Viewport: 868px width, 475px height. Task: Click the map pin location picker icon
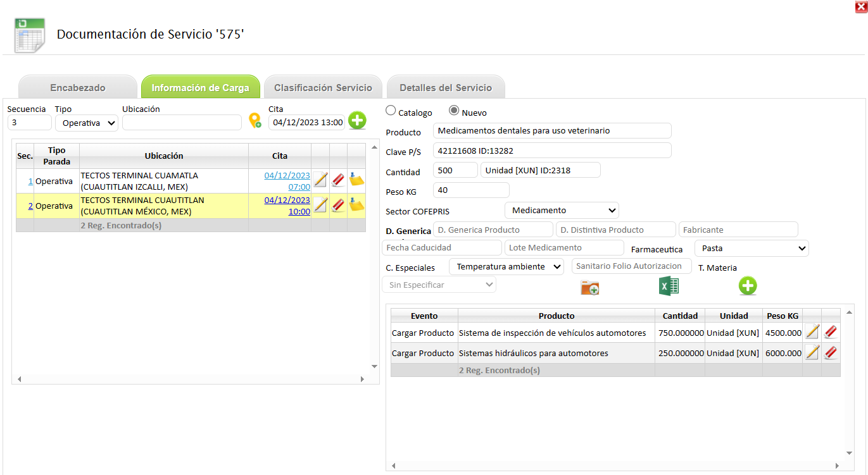(x=255, y=121)
